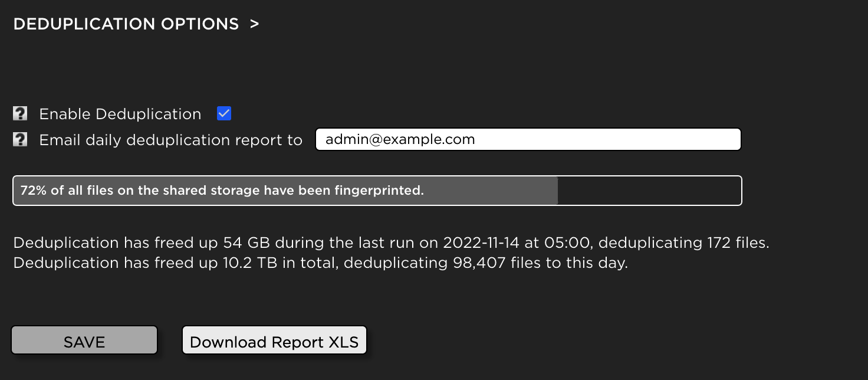
Task: Click the empty remainder of the progress bar
Action: click(x=649, y=191)
